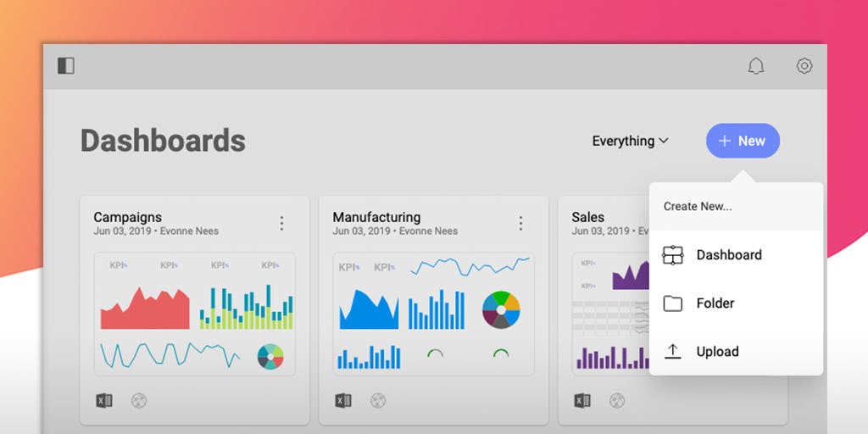Click the Dashboards page heading
Image resolution: width=868 pixels, height=434 pixels.
click(163, 141)
